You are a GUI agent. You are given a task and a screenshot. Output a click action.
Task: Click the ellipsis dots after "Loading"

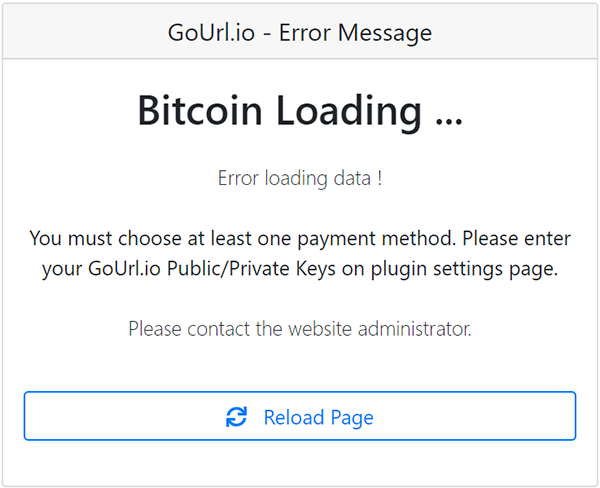(449, 121)
